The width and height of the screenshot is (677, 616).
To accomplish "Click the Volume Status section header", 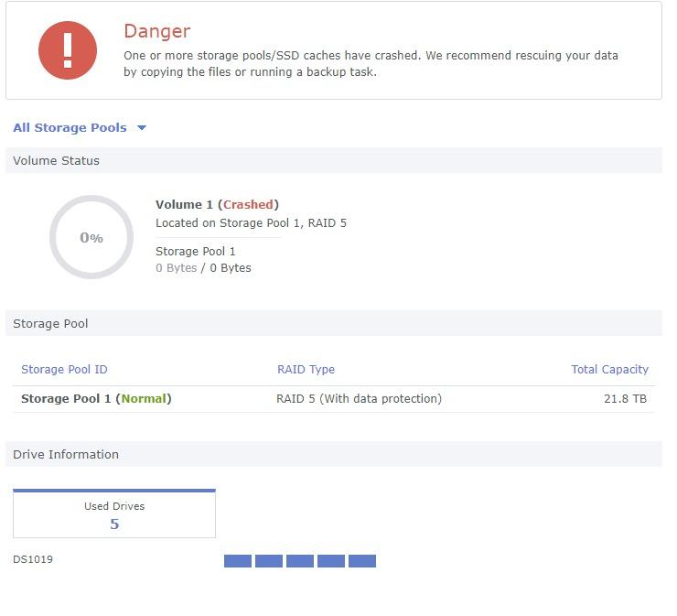I will pos(334,160).
